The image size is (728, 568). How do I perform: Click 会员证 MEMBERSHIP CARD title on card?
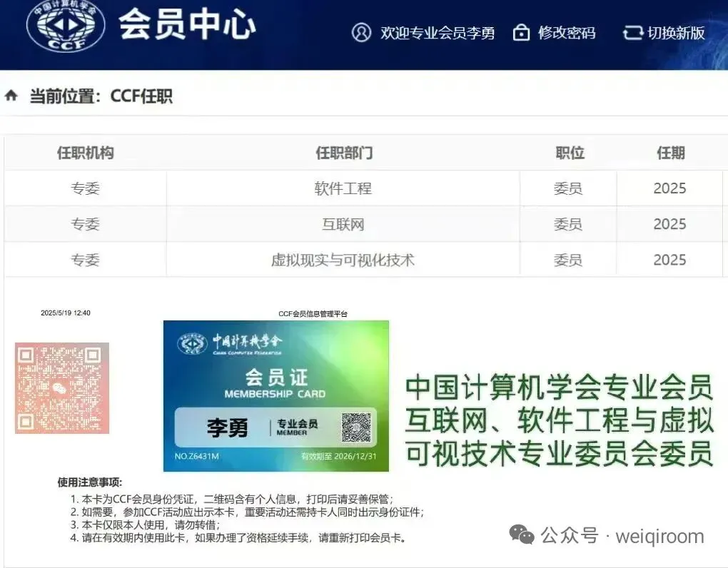coord(275,383)
